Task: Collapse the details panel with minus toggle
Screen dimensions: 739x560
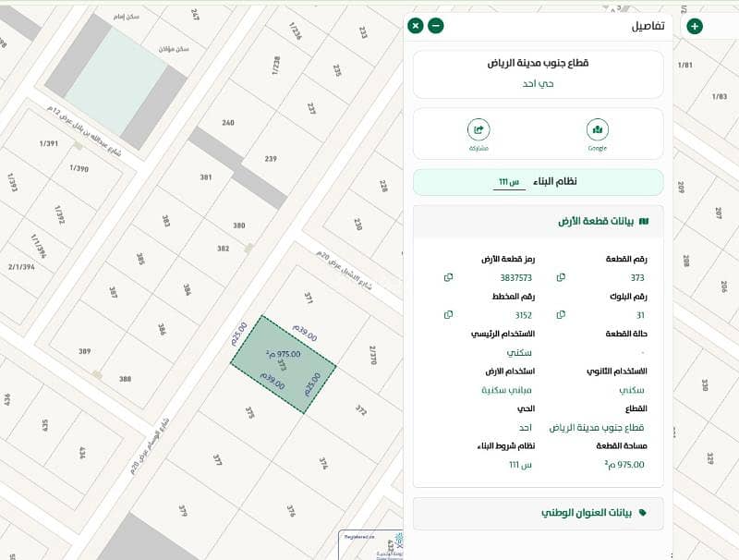Action: 434,25
